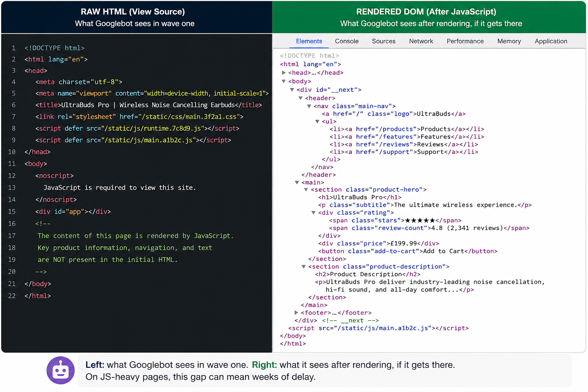The image size is (588, 392).
Task: Select the /reviews list item line
Action: [x=403, y=144]
